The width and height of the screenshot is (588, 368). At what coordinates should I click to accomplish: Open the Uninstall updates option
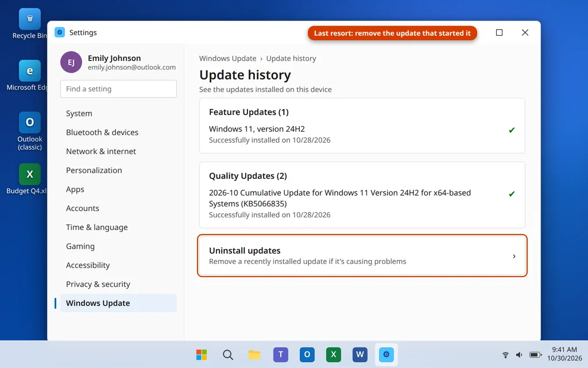coord(362,256)
